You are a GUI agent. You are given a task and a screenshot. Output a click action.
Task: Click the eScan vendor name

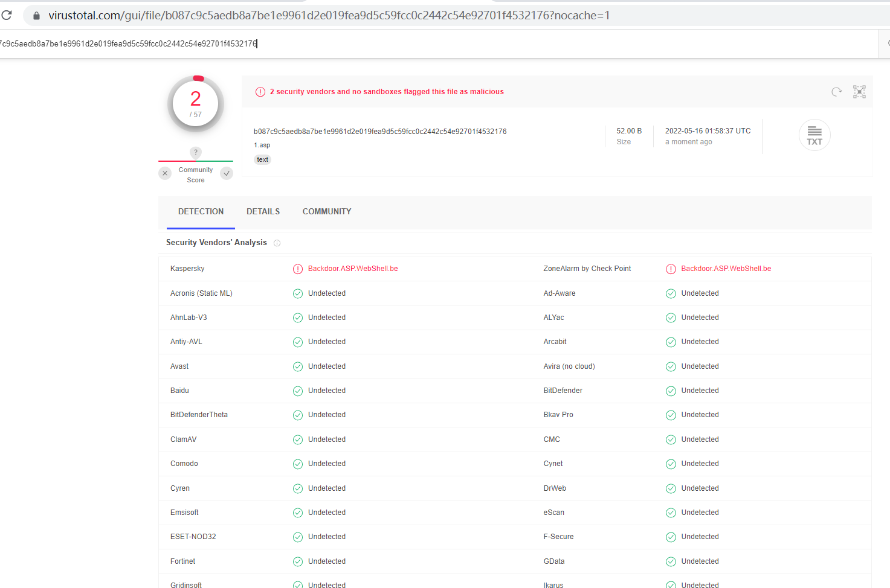tap(553, 513)
